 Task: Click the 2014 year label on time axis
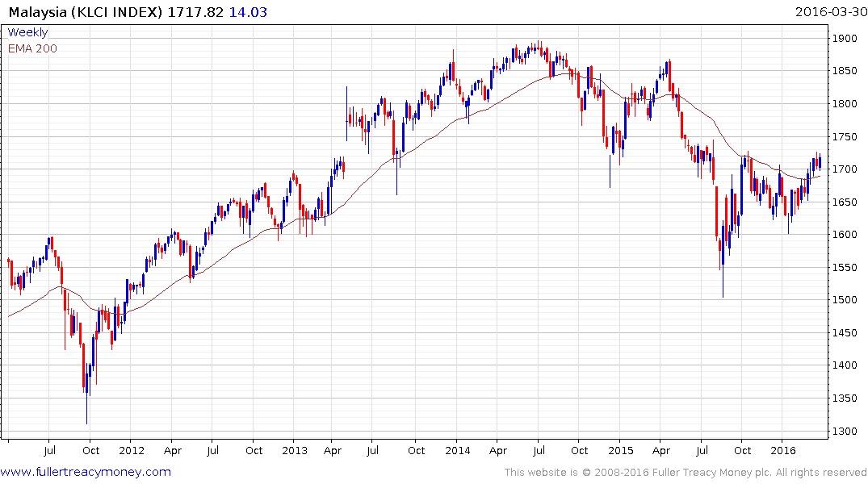(458, 450)
